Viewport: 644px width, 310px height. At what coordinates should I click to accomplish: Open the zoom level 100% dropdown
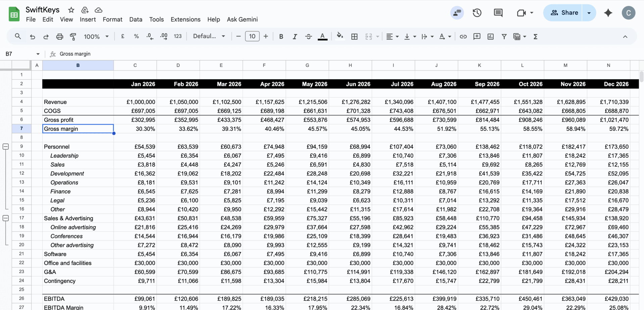point(96,37)
